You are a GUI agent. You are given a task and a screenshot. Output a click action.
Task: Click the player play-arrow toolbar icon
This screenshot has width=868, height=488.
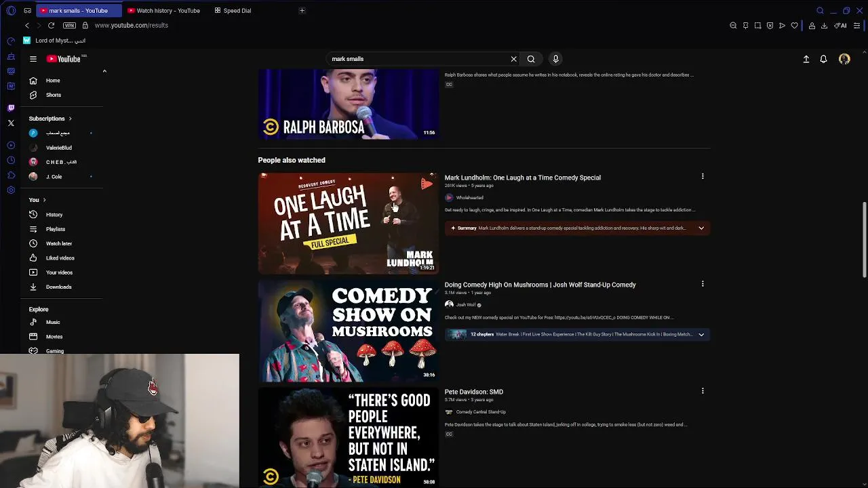click(782, 25)
